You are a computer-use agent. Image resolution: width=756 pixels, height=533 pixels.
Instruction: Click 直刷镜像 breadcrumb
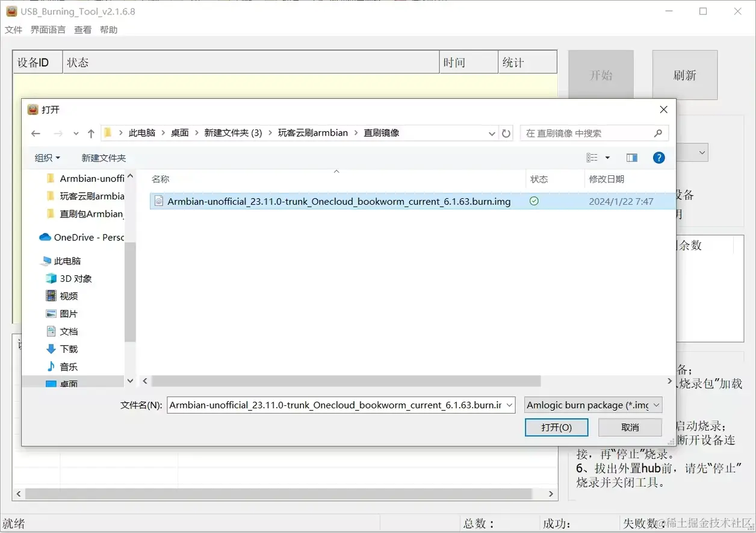pos(382,132)
